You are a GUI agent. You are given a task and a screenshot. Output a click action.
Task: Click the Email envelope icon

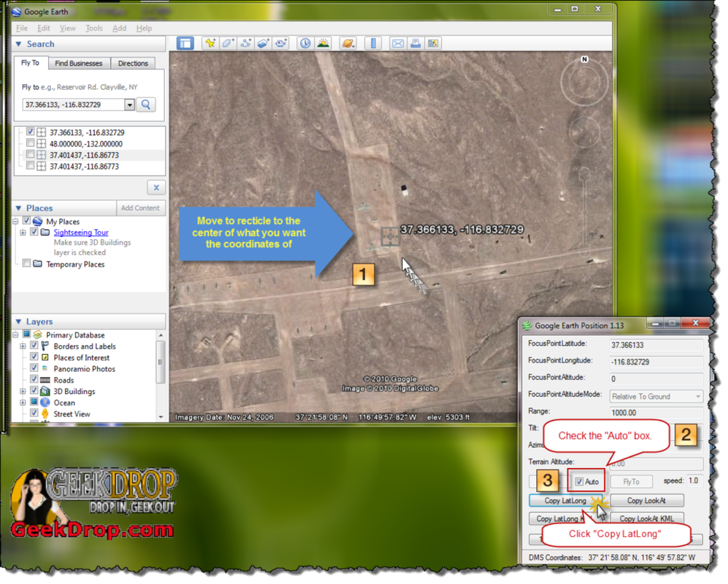coord(398,43)
